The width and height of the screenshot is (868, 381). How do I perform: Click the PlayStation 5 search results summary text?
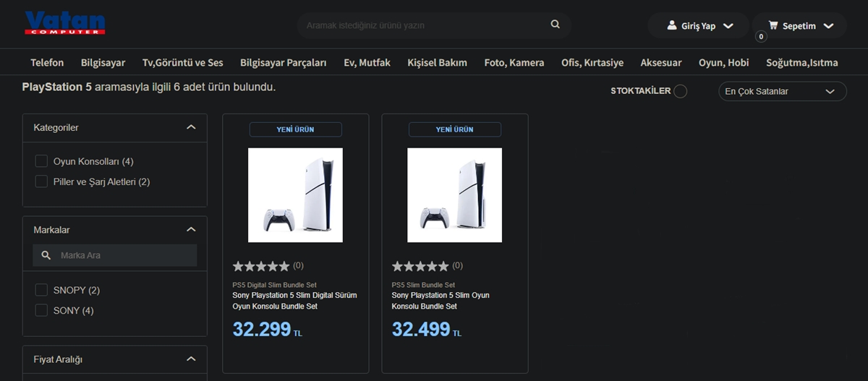(x=149, y=87)
